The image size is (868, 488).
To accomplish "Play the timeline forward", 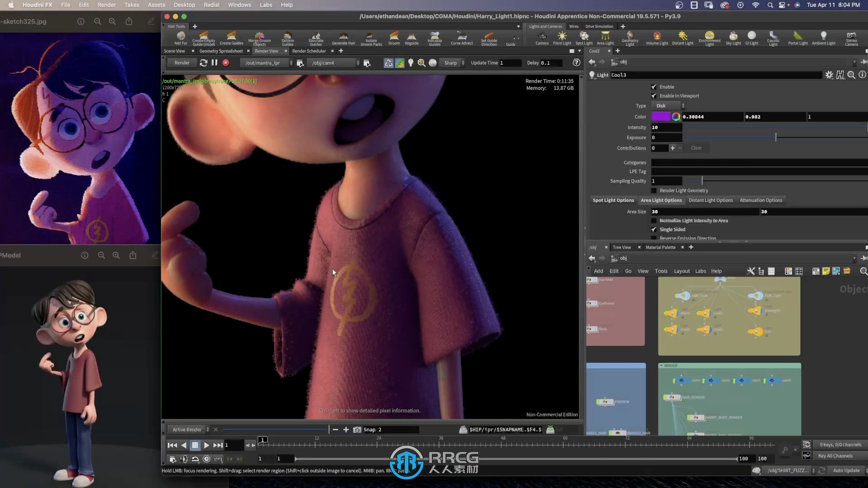I will [x=206, y=445].
